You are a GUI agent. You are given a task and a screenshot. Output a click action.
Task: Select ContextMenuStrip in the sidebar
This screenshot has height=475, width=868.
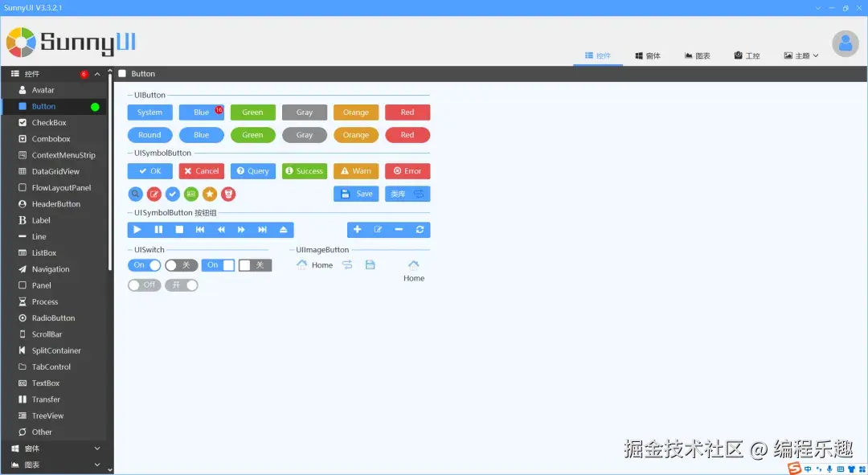click(55, 155)
